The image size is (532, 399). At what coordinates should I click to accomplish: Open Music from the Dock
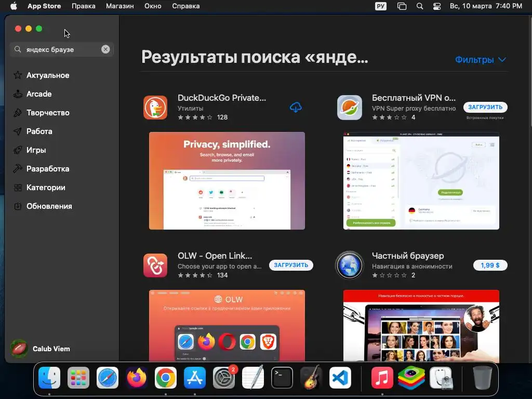pos(382,378)
